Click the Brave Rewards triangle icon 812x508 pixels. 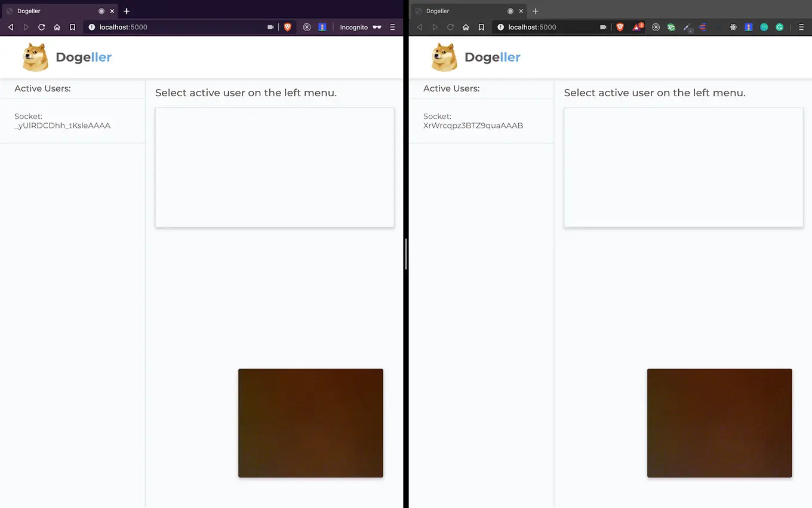coord(638,27)
